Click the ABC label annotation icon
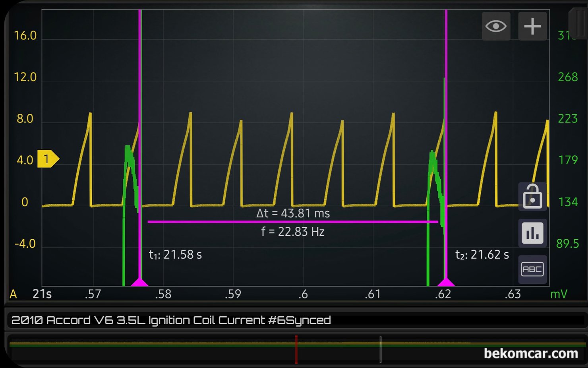Screen dimensions: 588x368 [532, 269]
